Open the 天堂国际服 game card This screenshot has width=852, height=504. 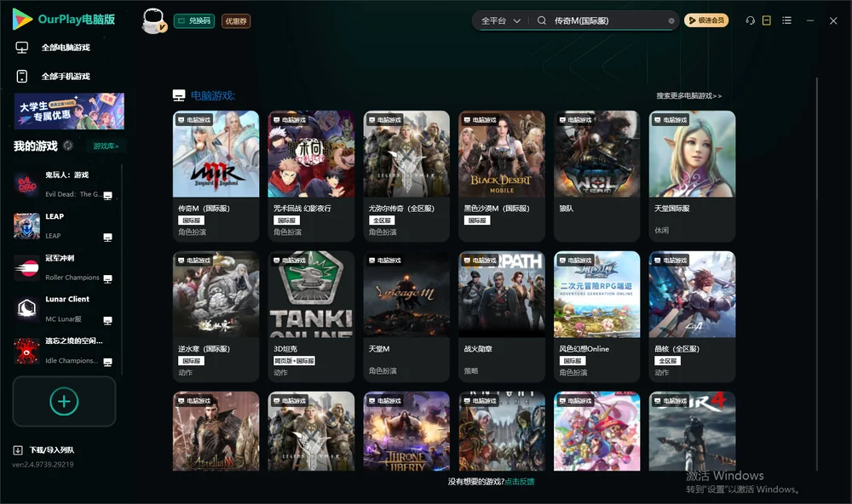point(692,176)
